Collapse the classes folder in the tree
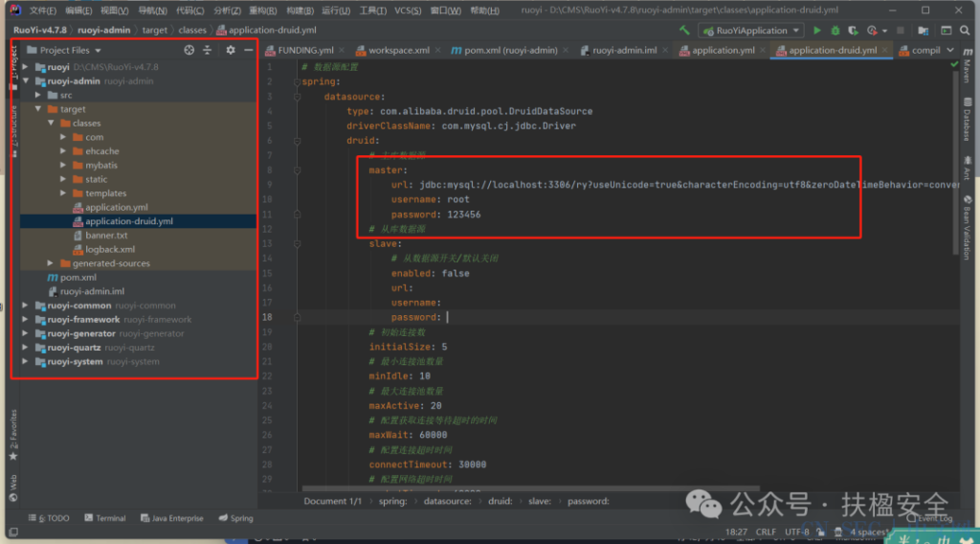980x544 pixels. pyautogui.click(x=51, y=124)
